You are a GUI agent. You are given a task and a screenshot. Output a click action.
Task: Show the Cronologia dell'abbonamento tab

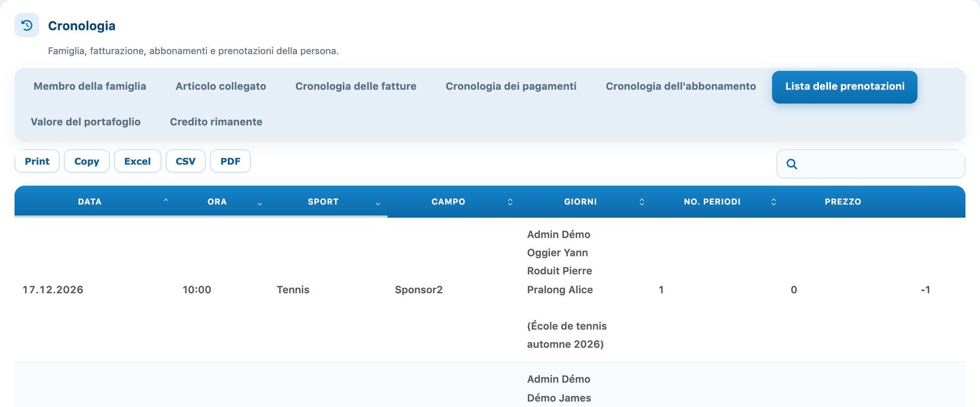pyautogui.click(x=680, y=86)
